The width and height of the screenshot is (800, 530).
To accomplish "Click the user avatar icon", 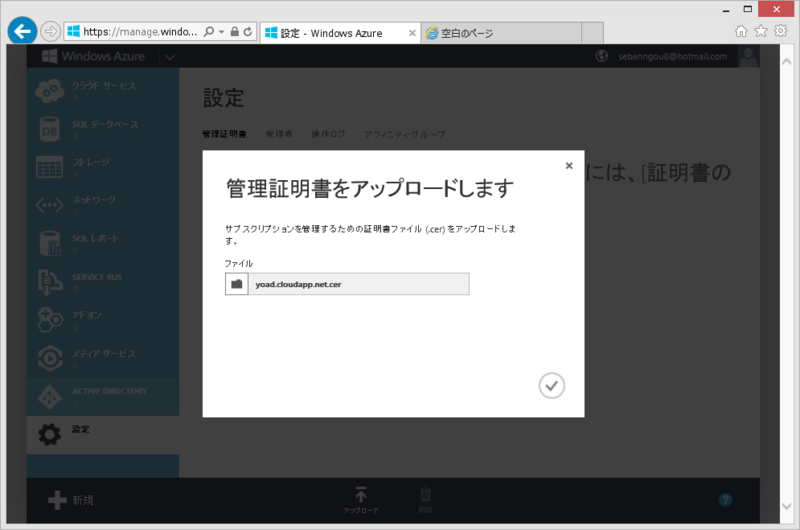I will click(748, 57).
